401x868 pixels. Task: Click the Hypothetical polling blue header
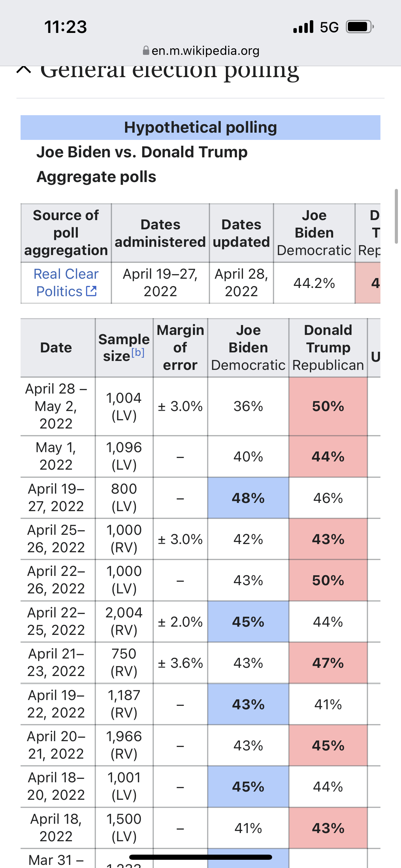point(200,128)
